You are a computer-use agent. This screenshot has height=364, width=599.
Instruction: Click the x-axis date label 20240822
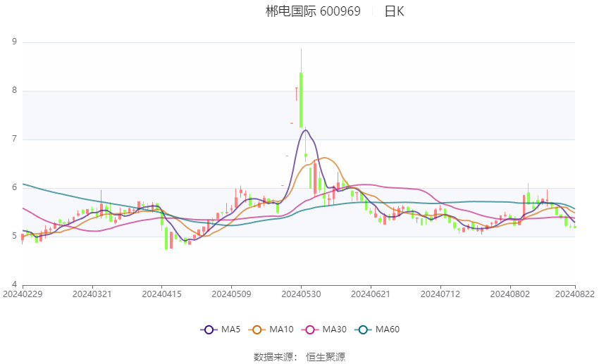575,294
